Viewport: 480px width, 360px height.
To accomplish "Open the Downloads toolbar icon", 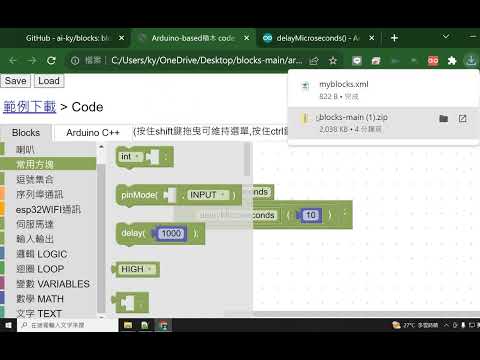I will 471,61.
